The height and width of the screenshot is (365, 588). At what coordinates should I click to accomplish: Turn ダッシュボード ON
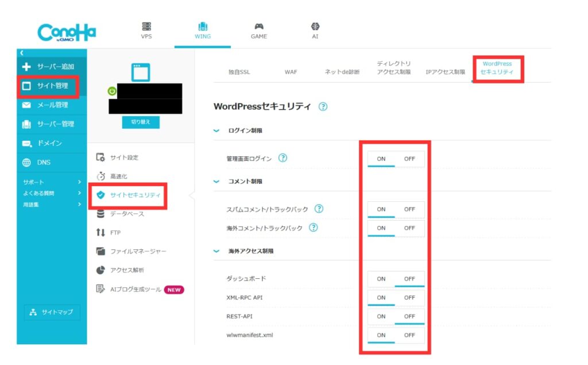pos(381,279)
